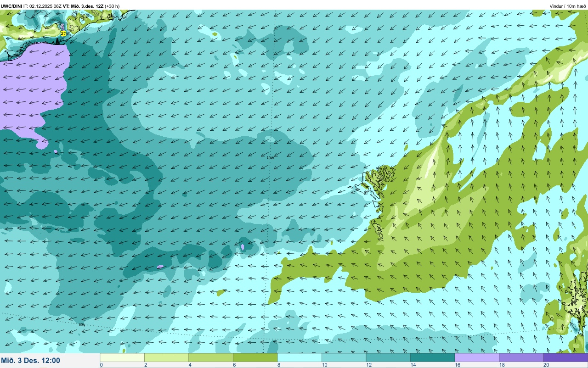Screen dimensions: 588x368
Task: Select the 0–2 pale yellow legend swatch
Action: [122, 357]
